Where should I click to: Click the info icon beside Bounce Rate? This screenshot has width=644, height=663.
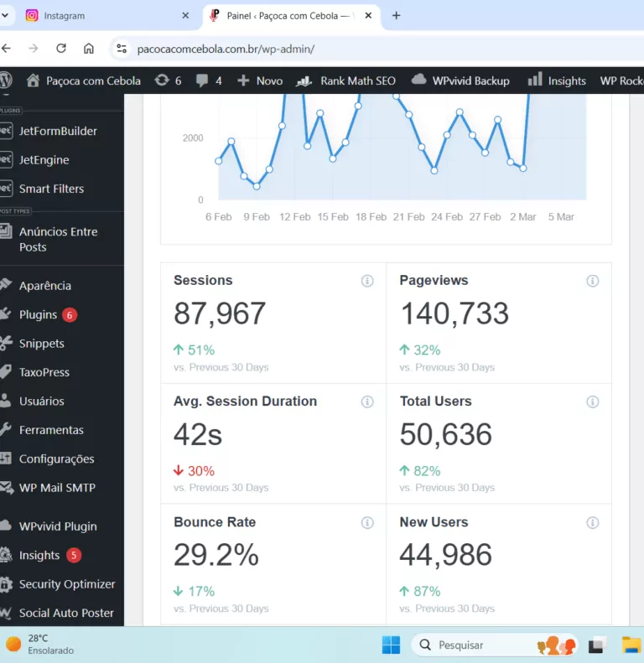tap(367, 522)
